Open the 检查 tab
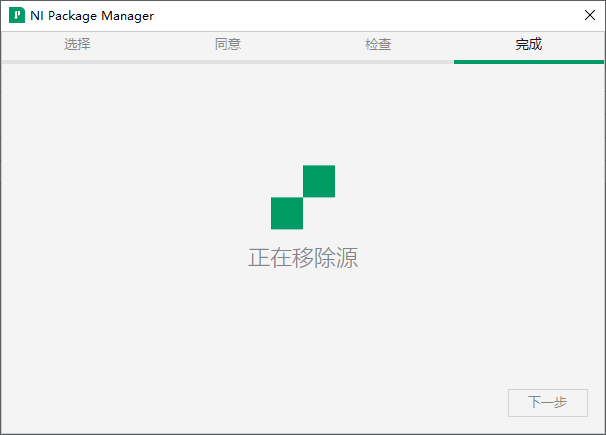This screenshot has height=435, width=606. pos(378,45)
